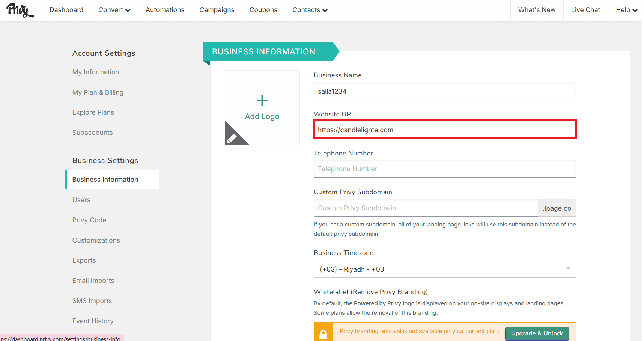The height and width of the screenshot is (341, 644).
Task: Click the Website URL field
Action: click(x=445, y=130)
